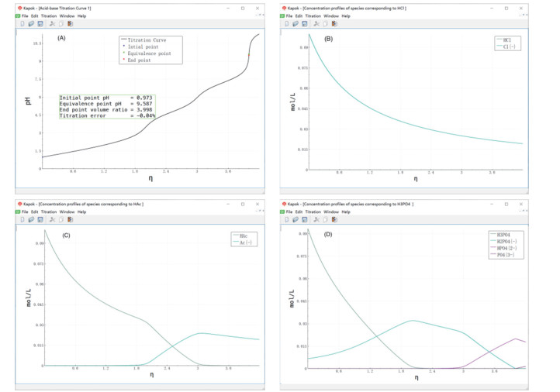Click Cut icon in HCl profiles window toolbar
Screen dimensions: 560x392
316,23
